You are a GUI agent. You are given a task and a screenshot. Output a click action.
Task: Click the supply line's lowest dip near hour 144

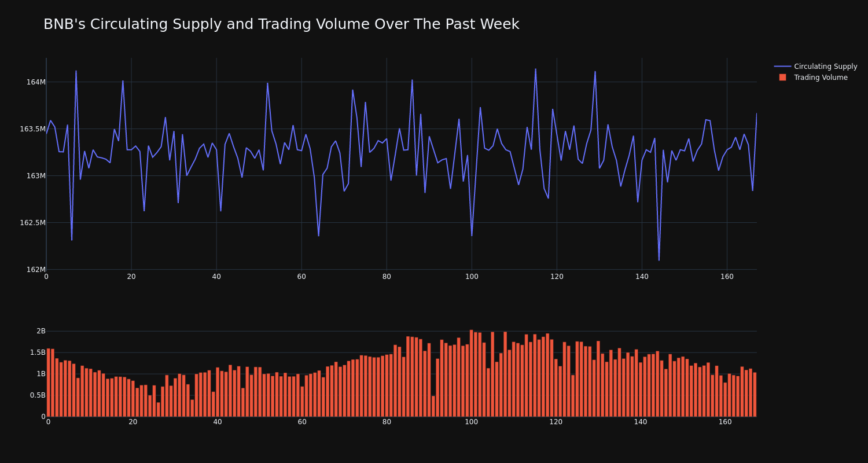point(659,260)
